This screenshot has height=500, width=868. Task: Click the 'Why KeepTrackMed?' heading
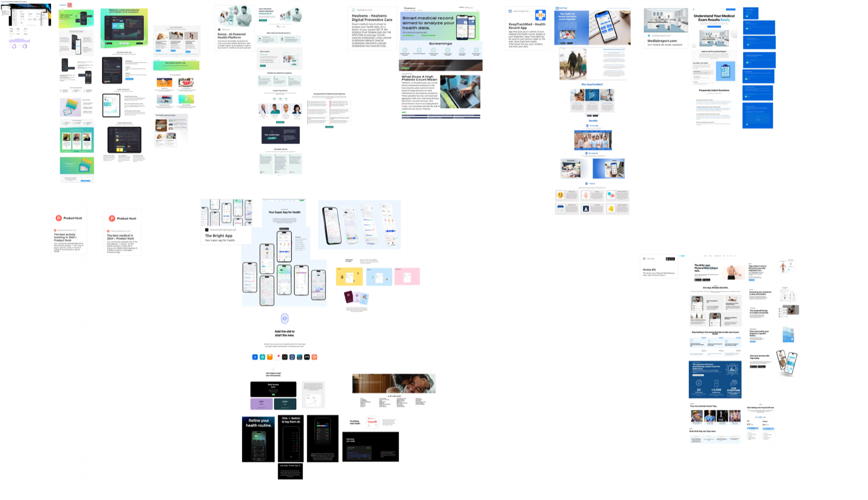(592, 84)
